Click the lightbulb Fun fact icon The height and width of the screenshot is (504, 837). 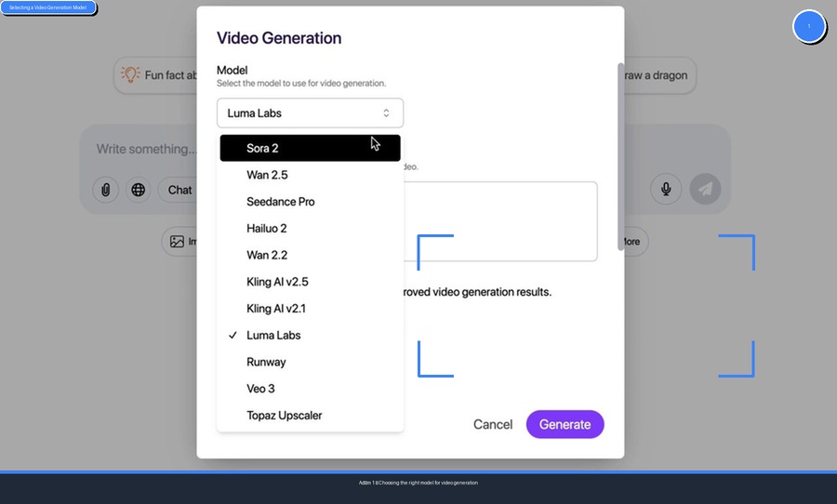(130, 75)
